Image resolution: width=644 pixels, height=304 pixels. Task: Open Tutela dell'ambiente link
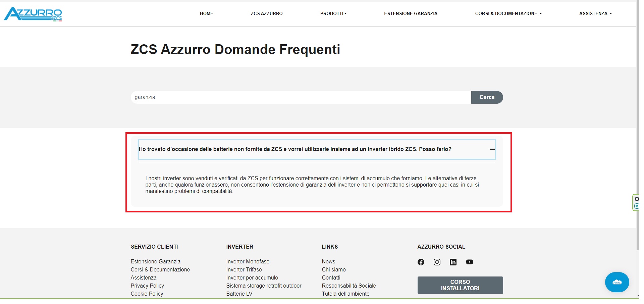[345, 294]
